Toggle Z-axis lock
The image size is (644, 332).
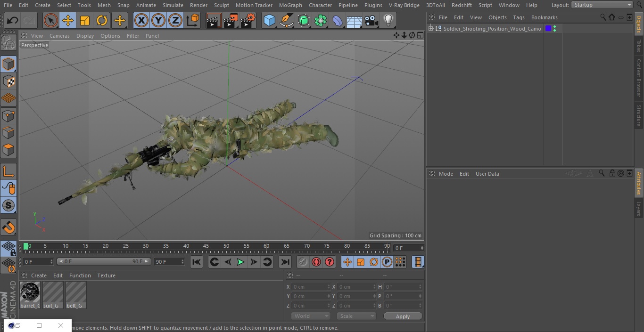pos(175,20)
